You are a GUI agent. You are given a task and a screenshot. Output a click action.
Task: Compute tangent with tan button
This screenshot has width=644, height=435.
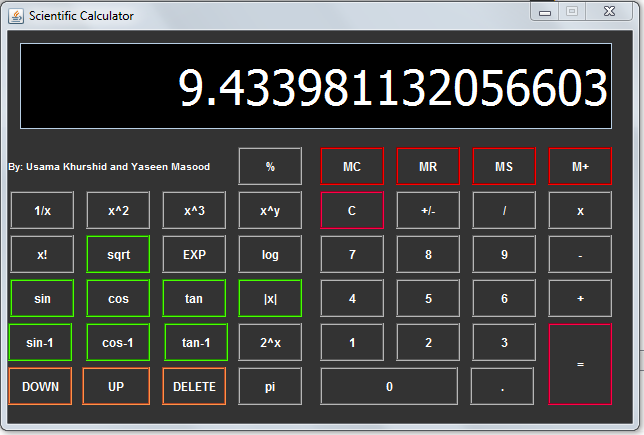(194, 298)
